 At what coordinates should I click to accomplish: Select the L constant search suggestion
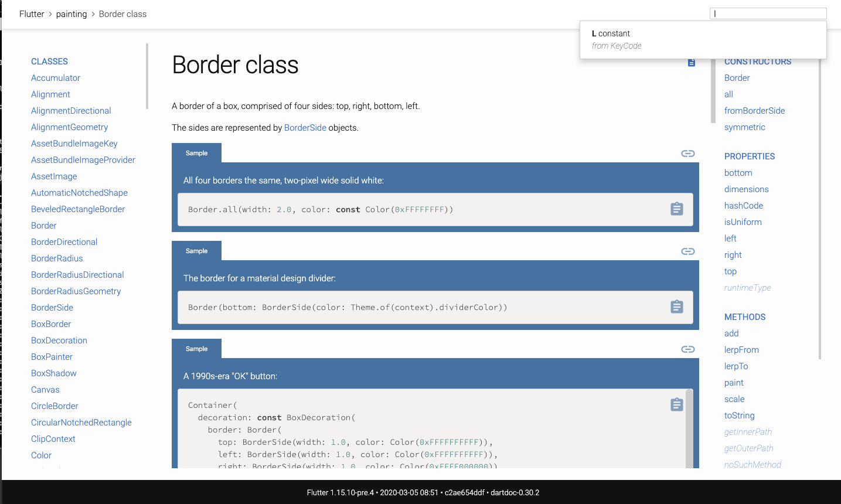coord(703,40)
